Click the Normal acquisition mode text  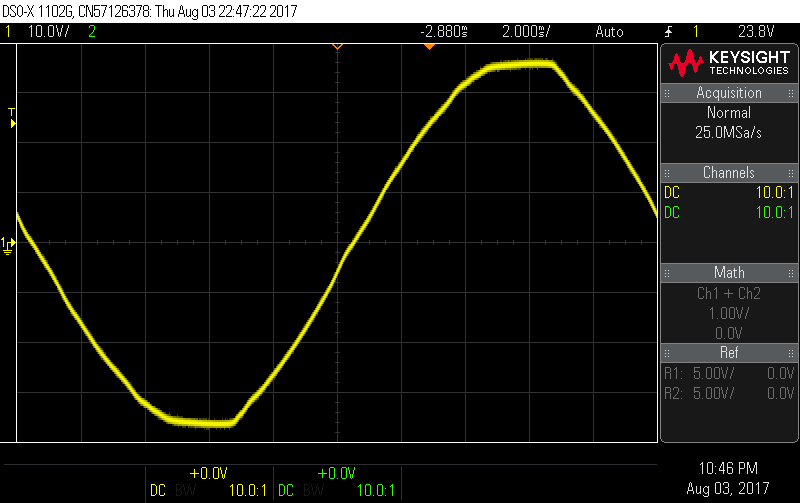[729, 112]
